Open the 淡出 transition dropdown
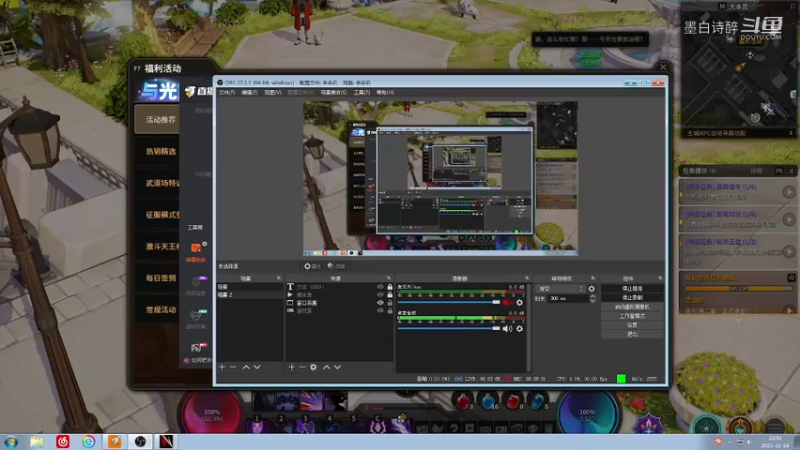Screen dimensions: 800x450 (560, 289)
